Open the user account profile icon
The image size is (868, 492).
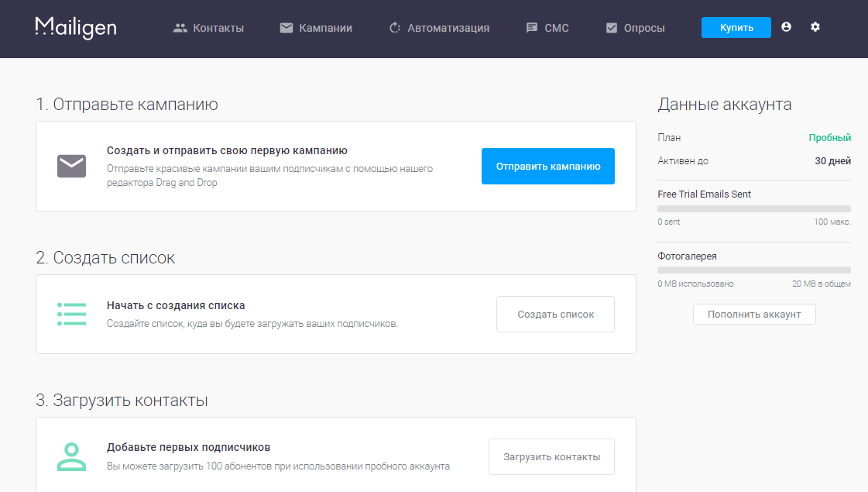[x=786, y=26]
